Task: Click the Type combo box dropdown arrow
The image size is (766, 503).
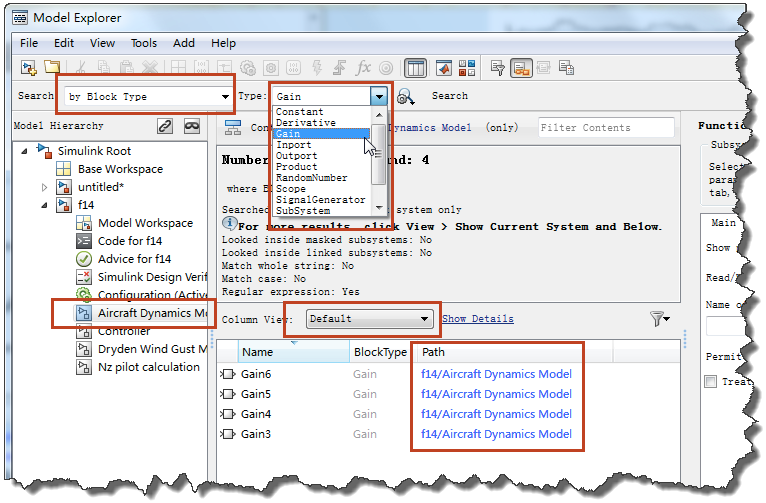Action: coord(379,96)
